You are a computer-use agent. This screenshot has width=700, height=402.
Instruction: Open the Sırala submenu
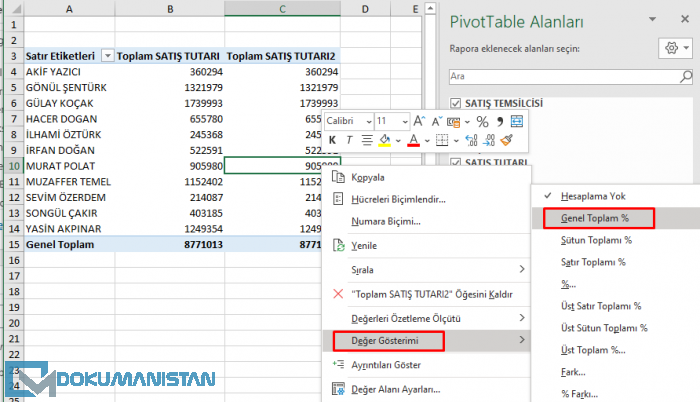coord(426,270)
